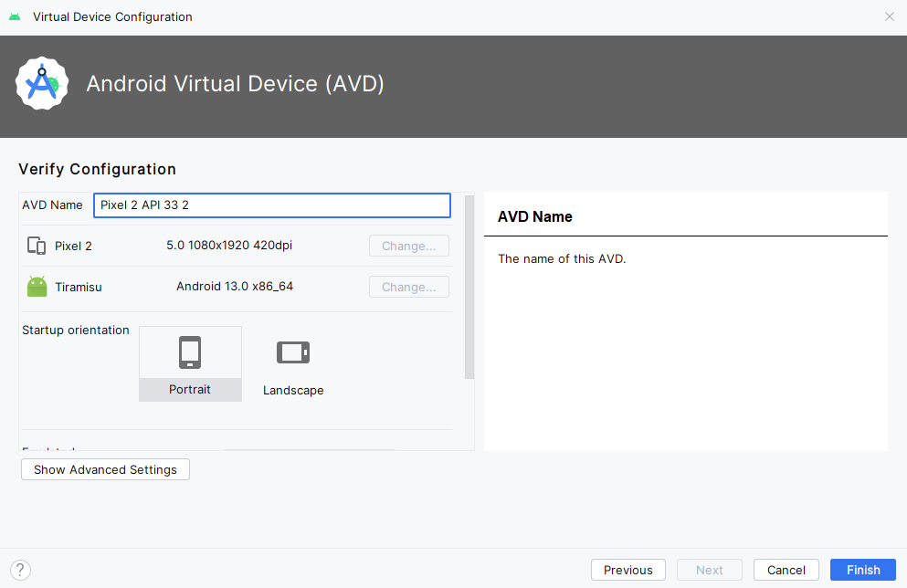
Task: Click the Next button
Action: [710, 570]
